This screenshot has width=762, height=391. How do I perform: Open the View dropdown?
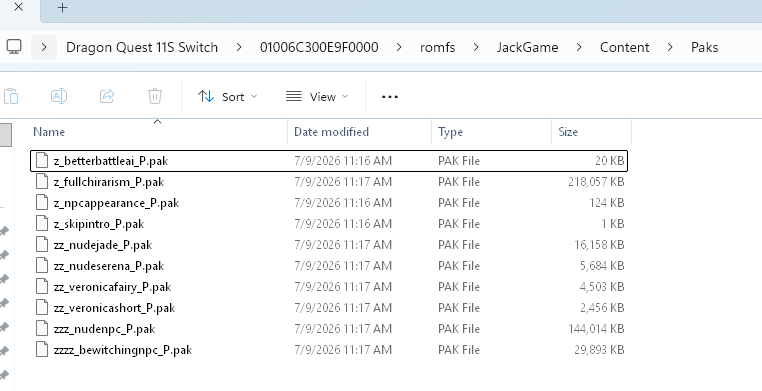[x=317, y=97]
